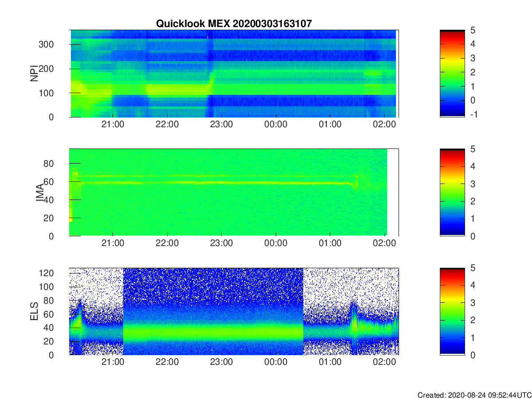Click the plot title Quicklook MEX 20200303163107
532x399 pixels.
[x=234, y=24]
